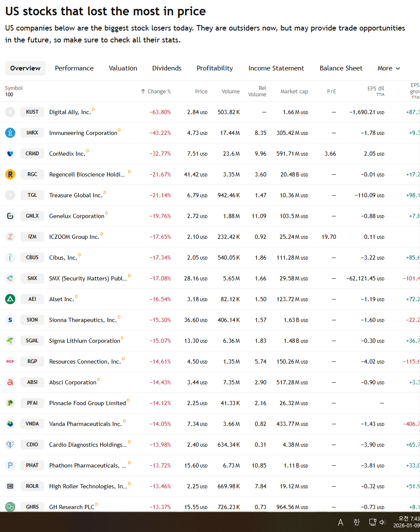Sort by the P/E column header
This screenshot has height=532, width=420.
[332, 91]
